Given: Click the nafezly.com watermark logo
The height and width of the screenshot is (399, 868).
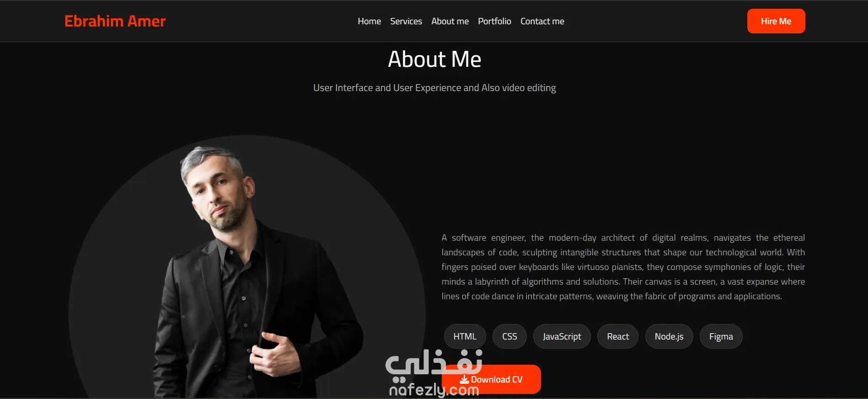Looking at the screenshot, I should click(x=434, y=373).
